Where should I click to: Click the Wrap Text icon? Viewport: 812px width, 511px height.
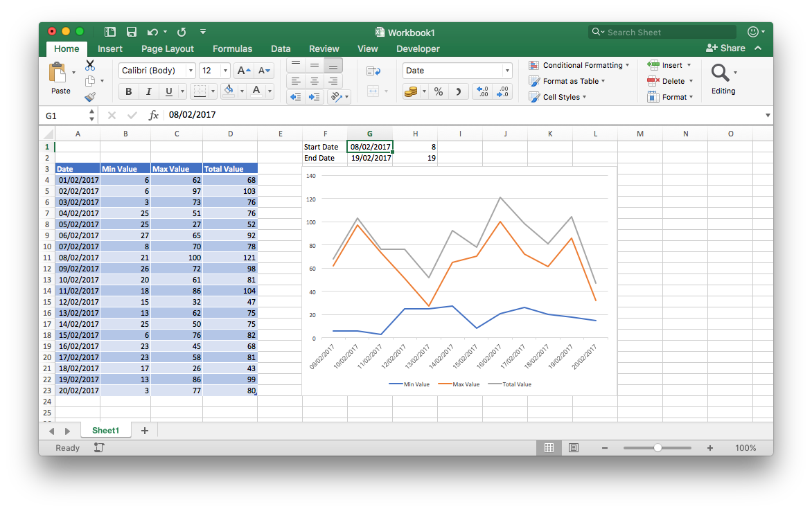tap(373, 71)
